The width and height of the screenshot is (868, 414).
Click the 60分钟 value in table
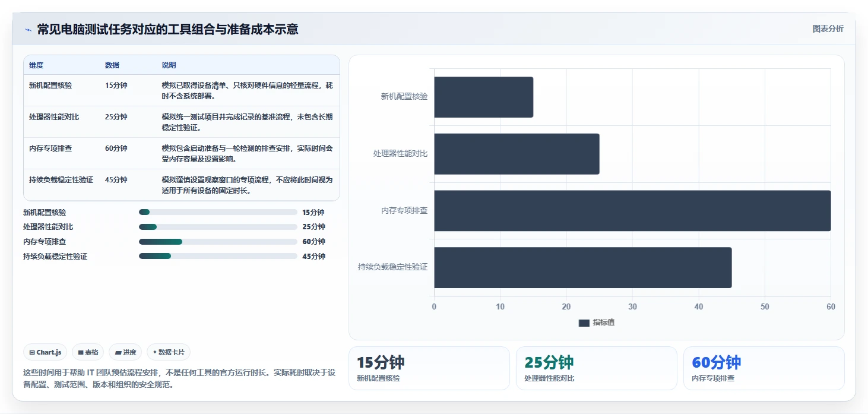(x=116, y=148)
